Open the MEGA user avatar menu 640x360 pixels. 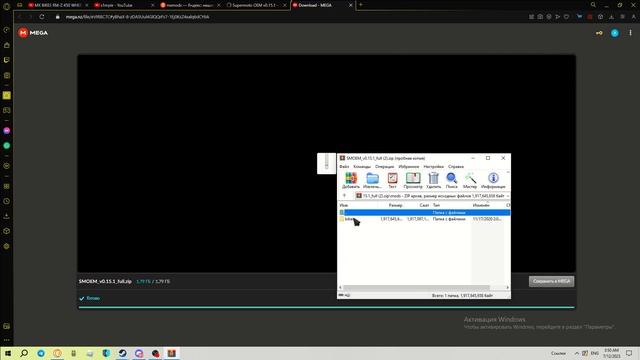click(615, 33)
